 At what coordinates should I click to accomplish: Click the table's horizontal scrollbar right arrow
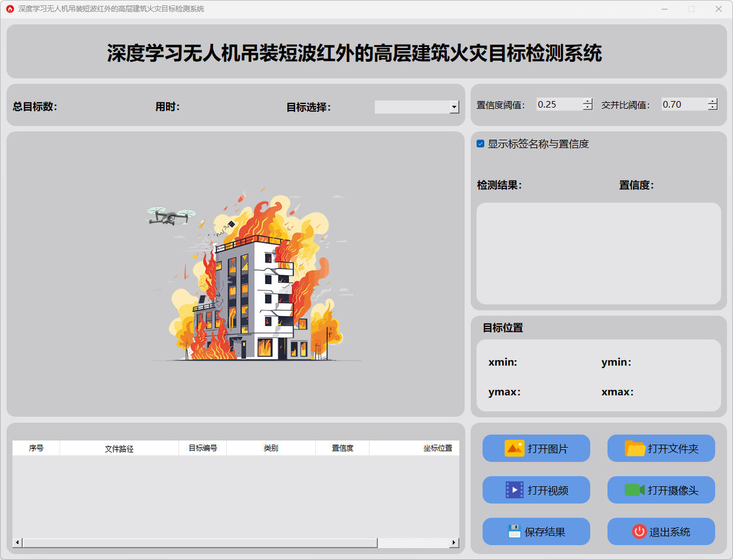454,543
